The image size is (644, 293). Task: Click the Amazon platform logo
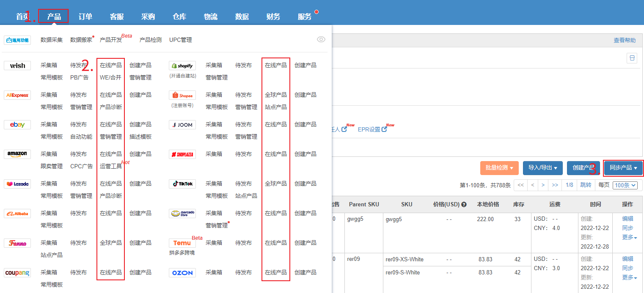click(x=17, y=154)
